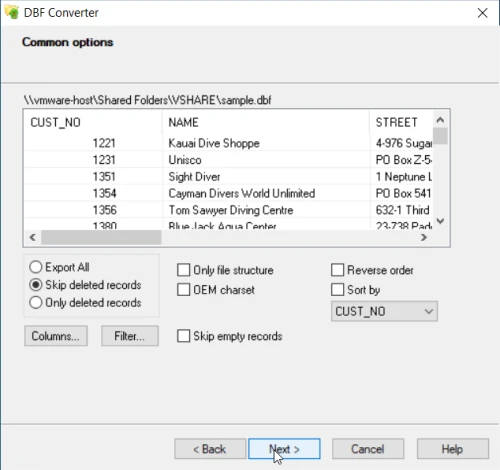Open the CUST_NO sort field dropdown

pyautogui.click(x=384, y=311)
